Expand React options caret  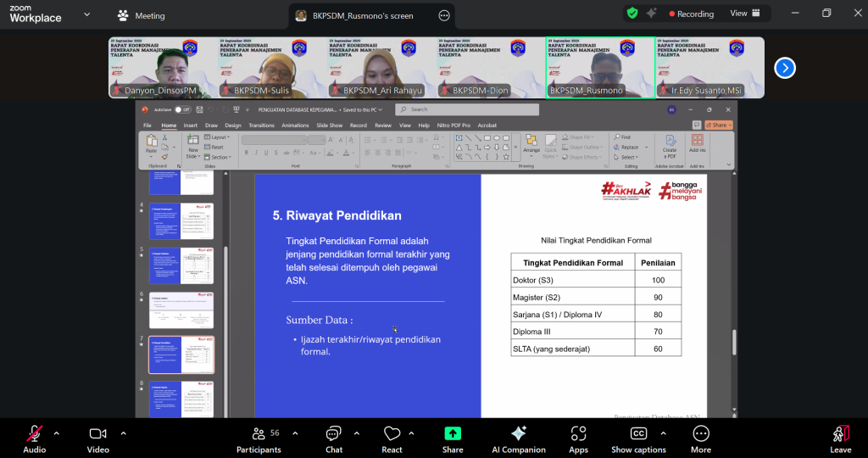(411, 433)
